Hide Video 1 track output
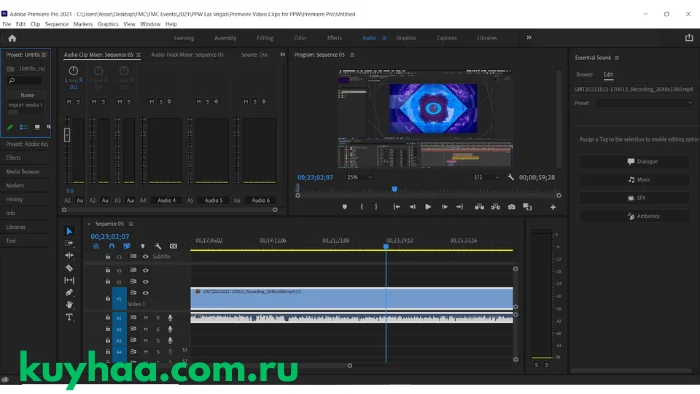This screenshot has height=394, width=700. click(146, 293)
